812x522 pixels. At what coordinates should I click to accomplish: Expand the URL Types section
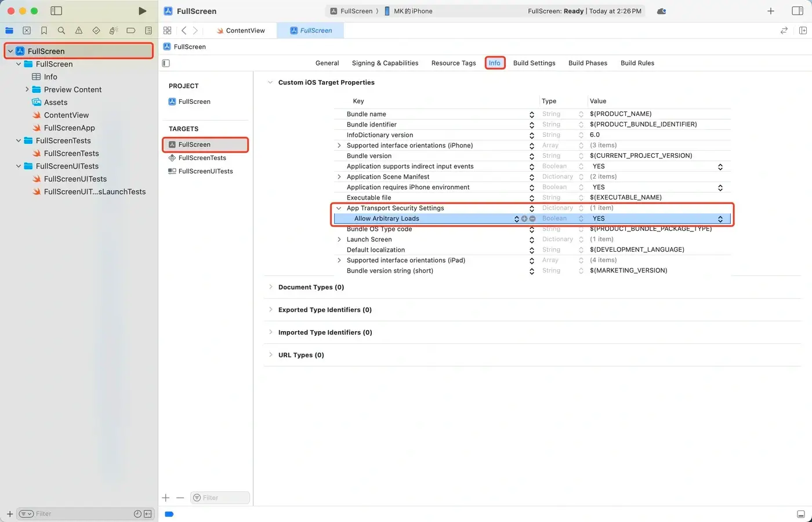coord(271,355)
